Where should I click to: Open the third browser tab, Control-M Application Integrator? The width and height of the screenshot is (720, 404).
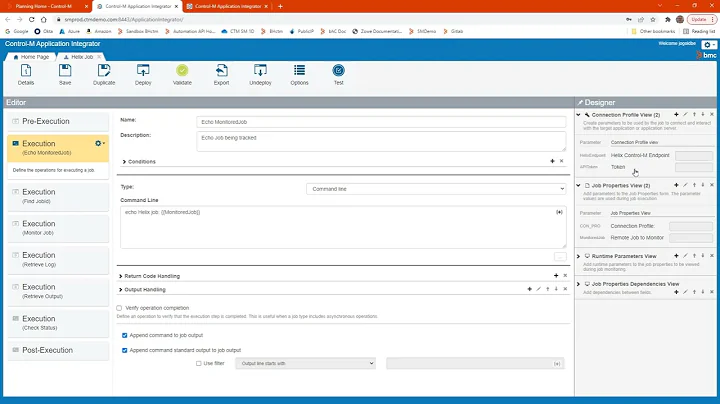228,6
